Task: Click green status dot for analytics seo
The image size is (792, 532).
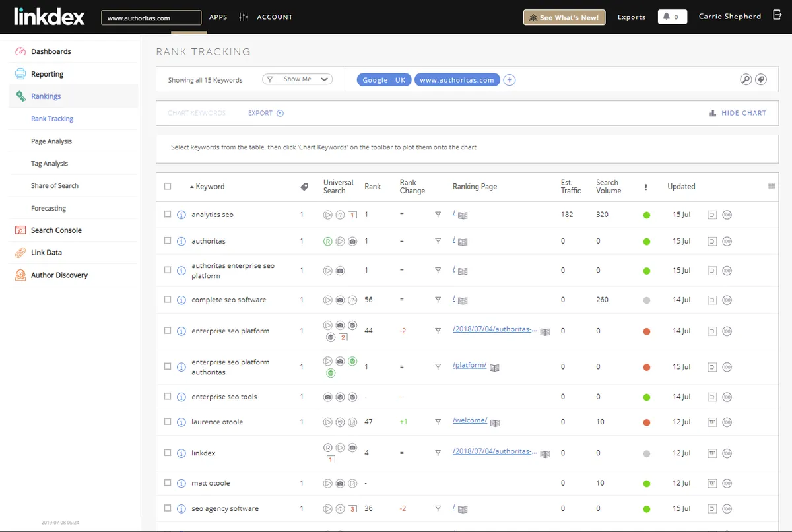Action: (647, 215)
